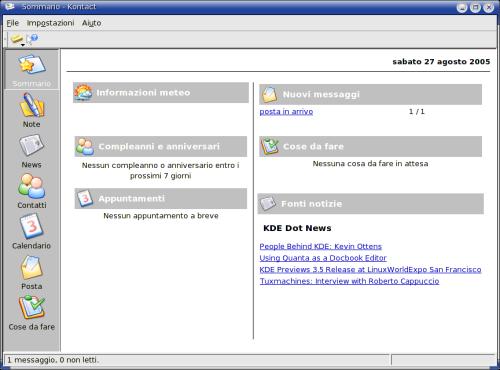Minimize the Kontact window
Screen dimensions: 500x370
(462, 7)
